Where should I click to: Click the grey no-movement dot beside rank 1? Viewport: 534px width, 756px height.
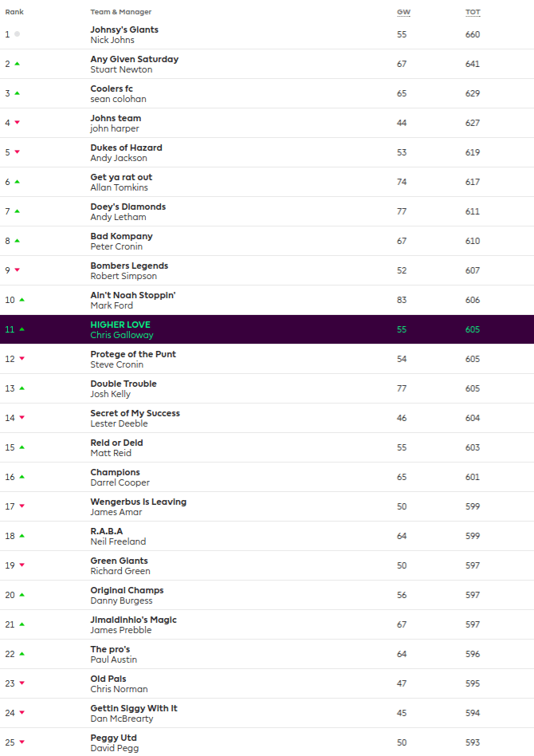pyautogui.click(x=18, y=34)
